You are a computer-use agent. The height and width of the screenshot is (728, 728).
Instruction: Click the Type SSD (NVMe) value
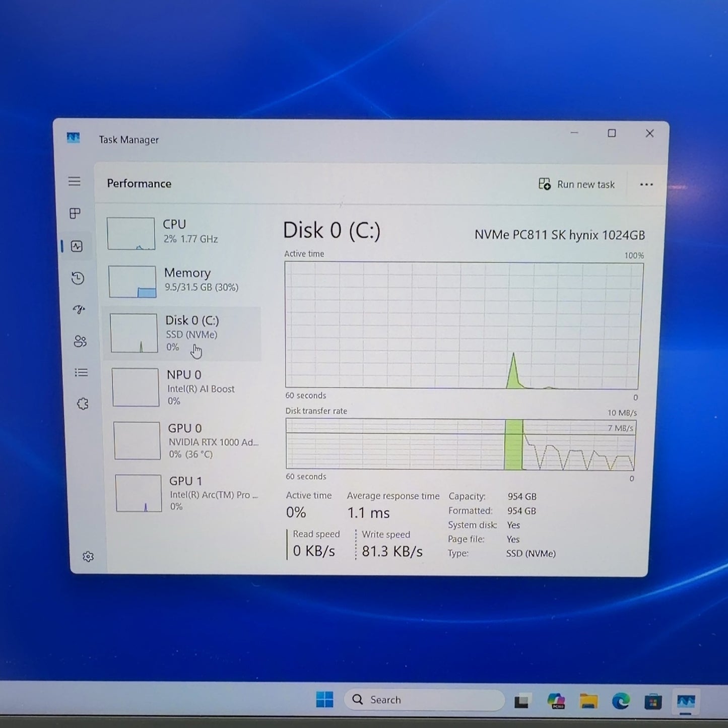coord(531,553)
